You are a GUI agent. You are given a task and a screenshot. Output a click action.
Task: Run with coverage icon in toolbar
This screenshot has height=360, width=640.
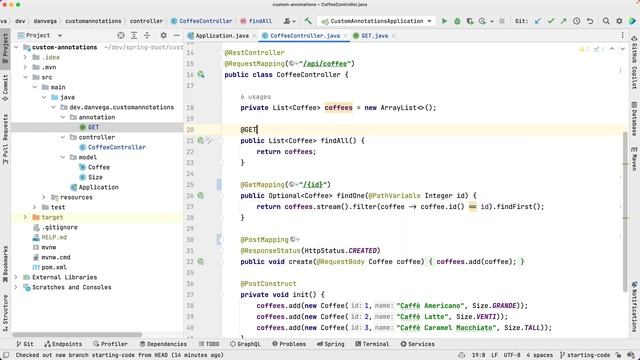(470, 21)
